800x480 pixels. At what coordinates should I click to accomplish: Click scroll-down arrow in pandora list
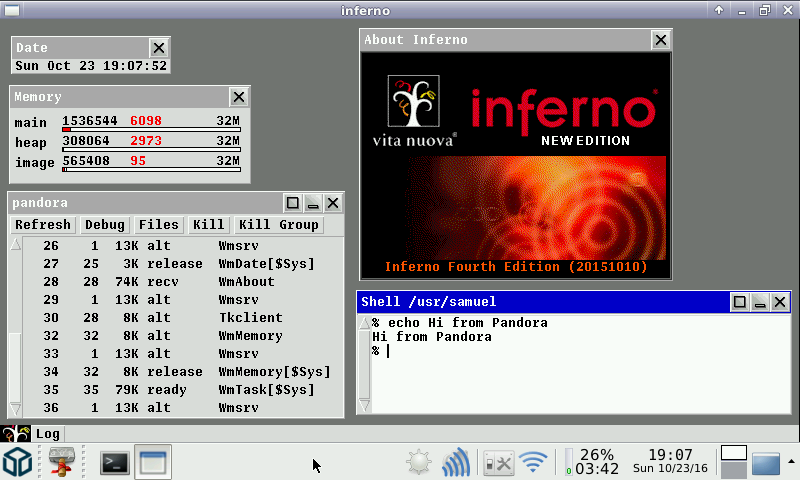click(x=15, y=409)
